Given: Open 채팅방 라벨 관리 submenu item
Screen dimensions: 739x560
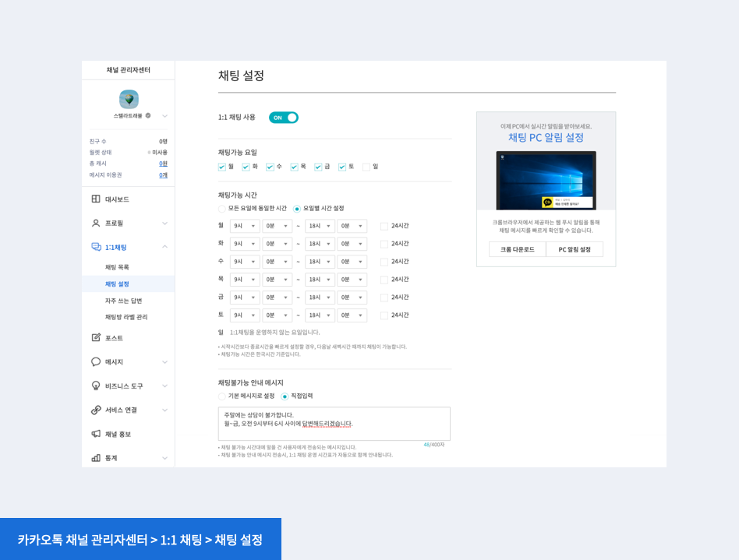Looking at the screenshot, I should point(128,317).
